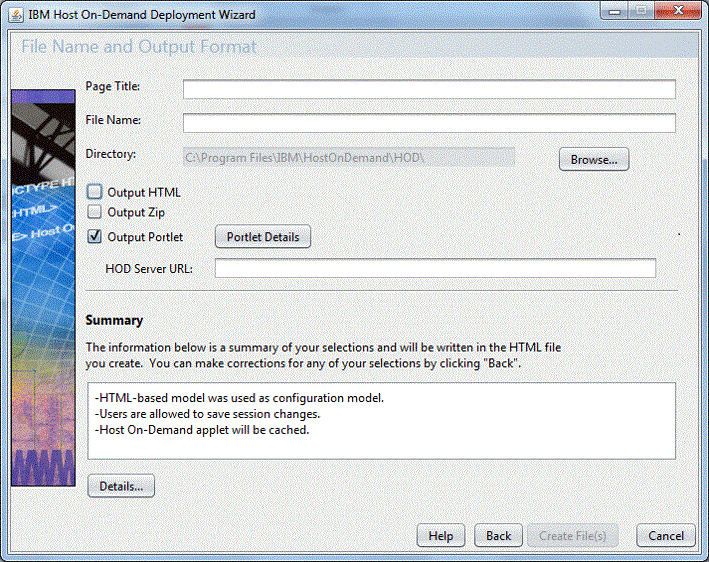
Task: Open Portlet Details
Action: tap(263, 236)
